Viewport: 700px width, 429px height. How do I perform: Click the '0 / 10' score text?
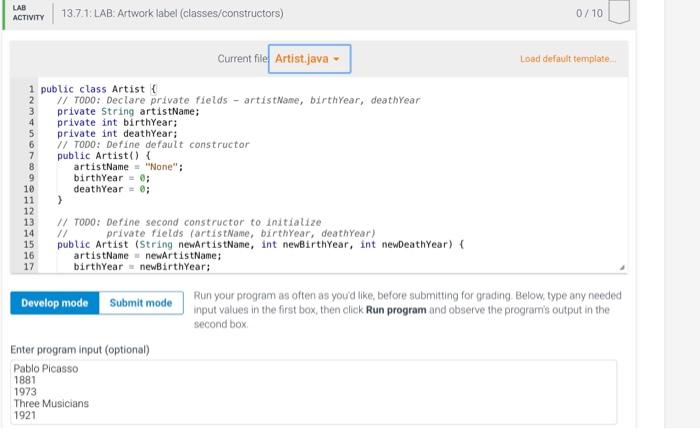589,13
